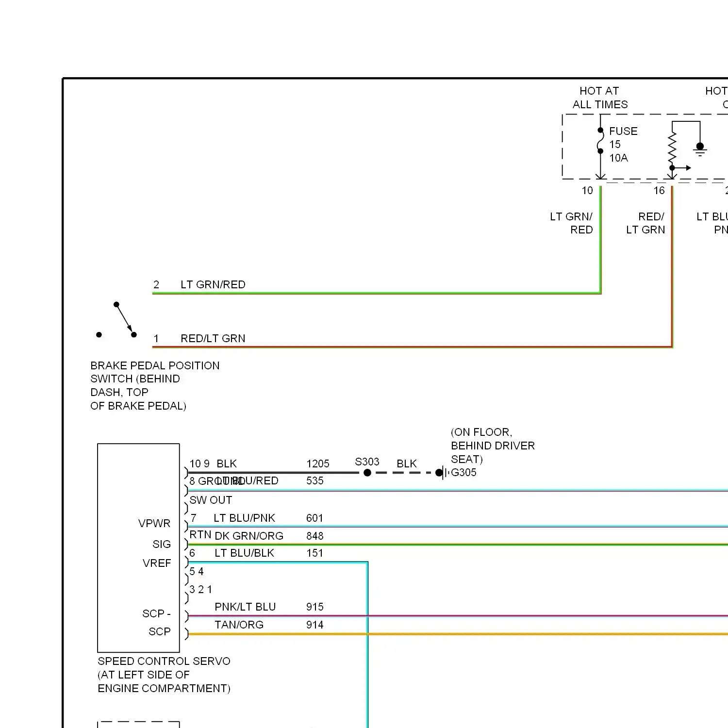This screenshot has height=728, width=728.
Task: Click the BLK label right of S303
Action: 407,464
